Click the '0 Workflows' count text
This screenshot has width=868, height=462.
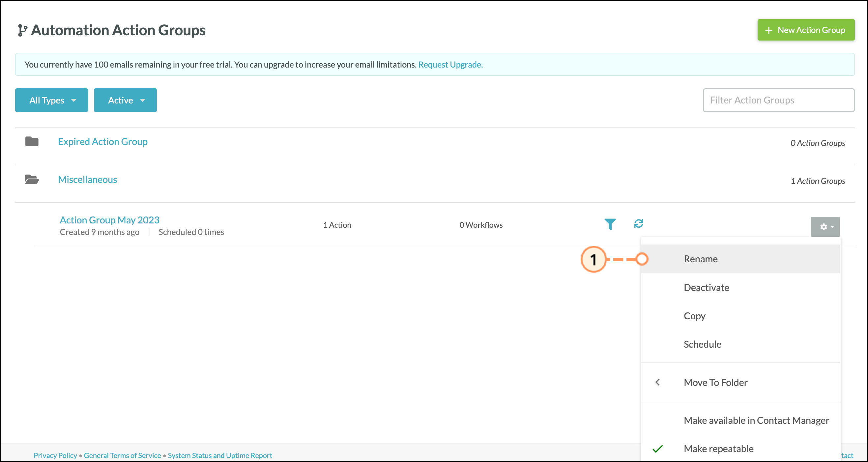pyautogui.click(x=481, y=225)
